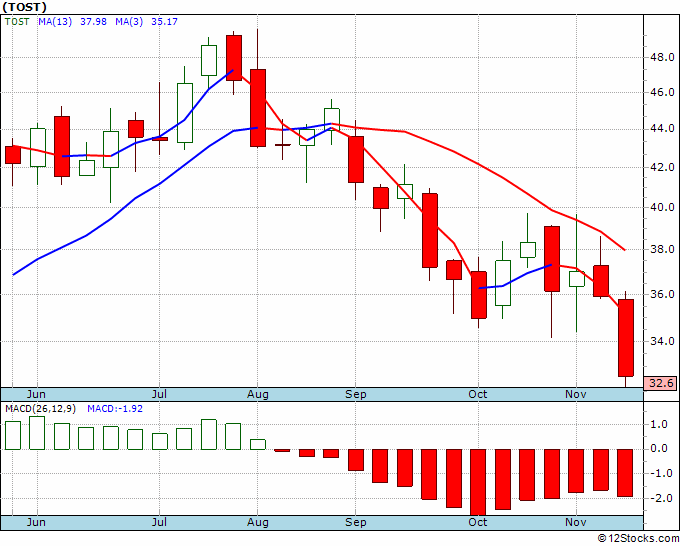Click the 44.0 price axis label
Screen dimensions: 680x546
coord(662,129)
